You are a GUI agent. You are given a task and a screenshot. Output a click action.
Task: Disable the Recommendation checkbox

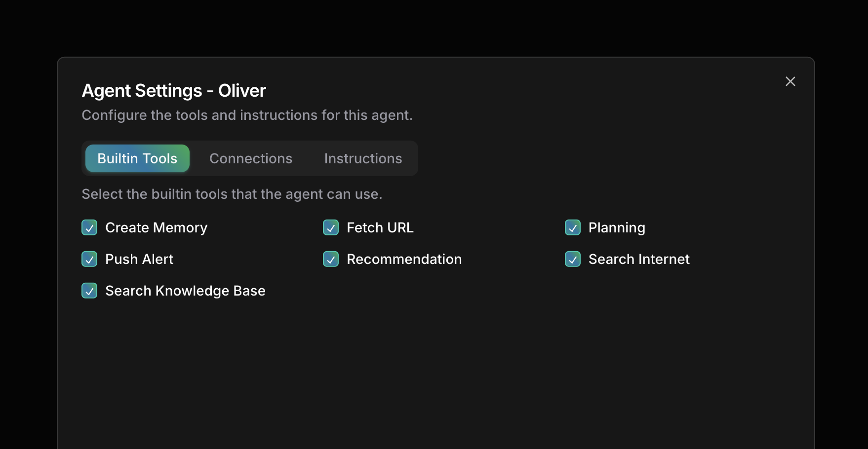click(331, 259)
